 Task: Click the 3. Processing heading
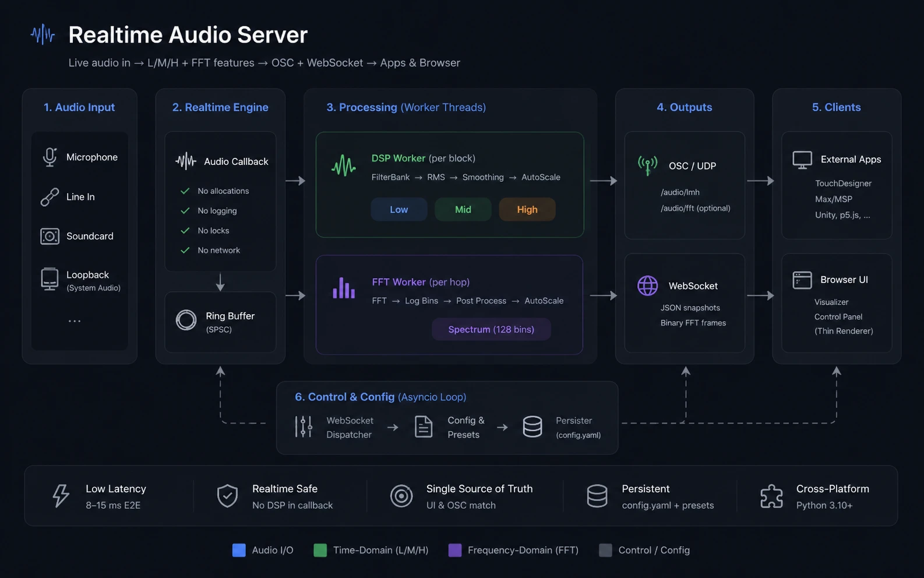[406, 107]
